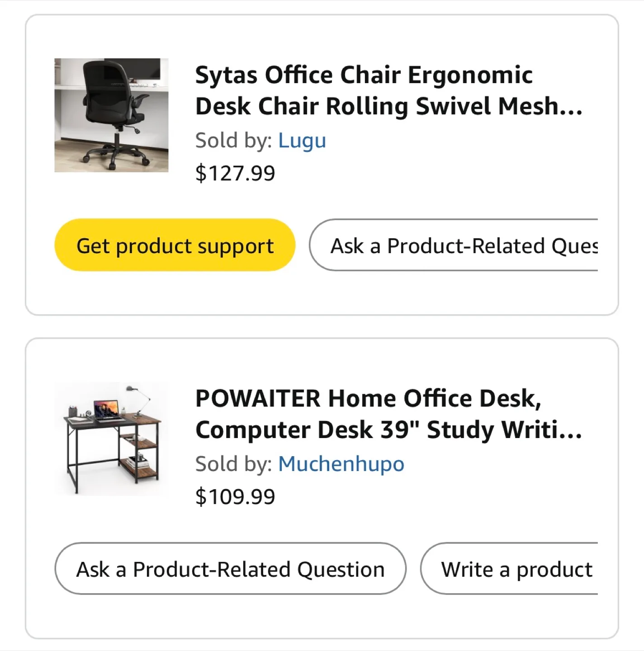This screenshot has width=644, height=651.
Task: Click the Get product support button
Action: 175,245
